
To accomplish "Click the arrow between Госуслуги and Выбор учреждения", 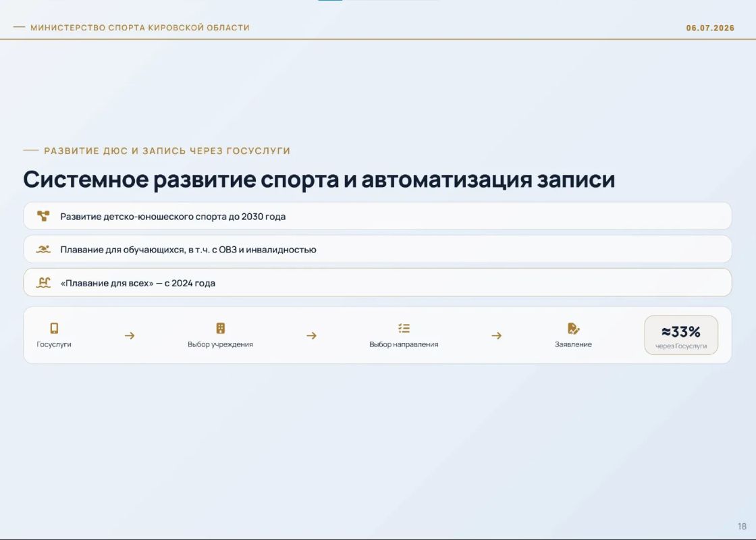I will (130, 335).
